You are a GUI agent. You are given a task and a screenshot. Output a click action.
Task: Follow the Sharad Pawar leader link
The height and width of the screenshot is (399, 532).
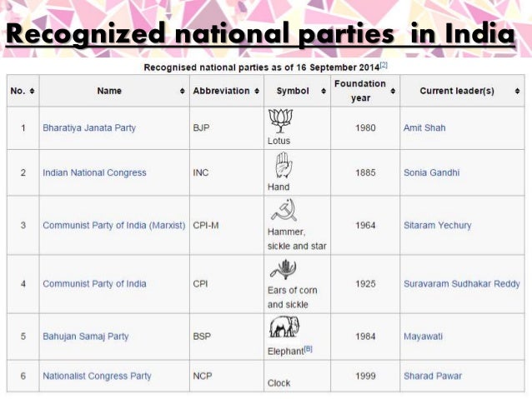[x=433, y=376]
